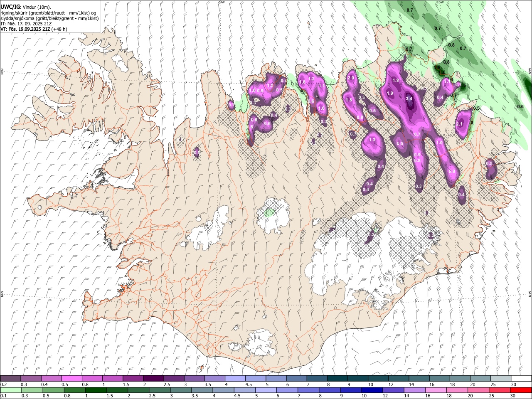
Task: Click the white snow swatch starting at 30
Action: [x=521, y=379]
